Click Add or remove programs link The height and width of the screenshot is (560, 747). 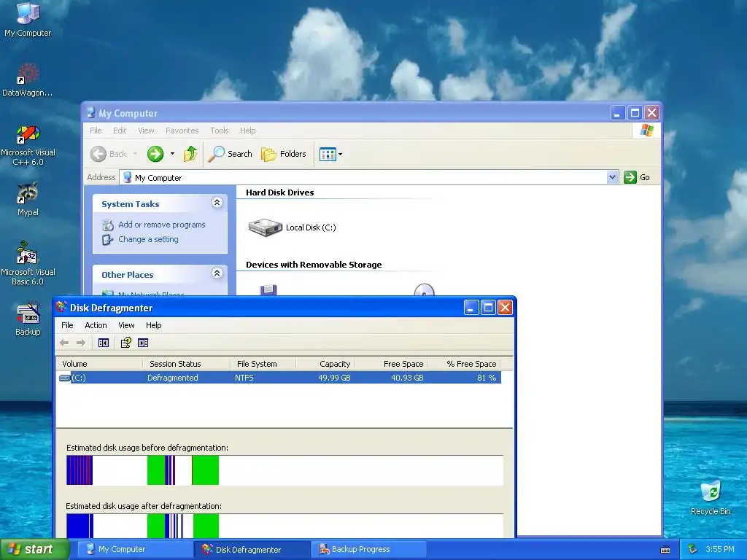click(161, 225)
